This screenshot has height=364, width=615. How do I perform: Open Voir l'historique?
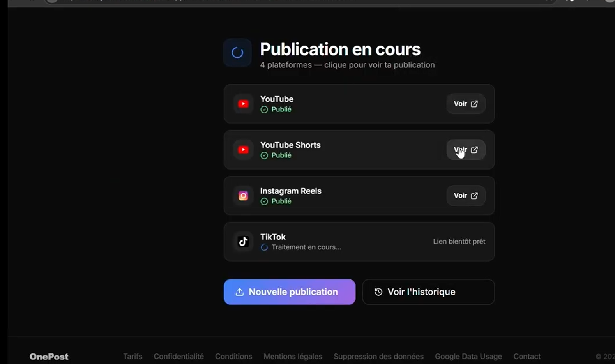coord(428,292)
